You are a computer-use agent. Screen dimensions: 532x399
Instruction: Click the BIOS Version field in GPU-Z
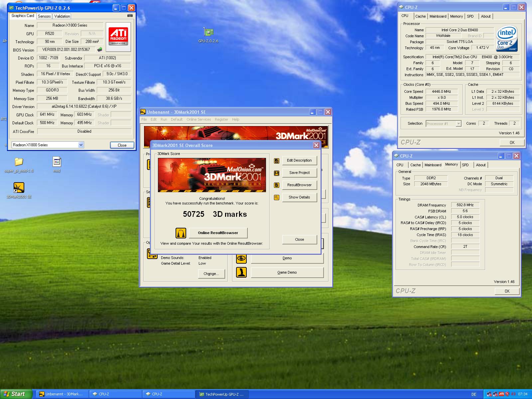66,50
